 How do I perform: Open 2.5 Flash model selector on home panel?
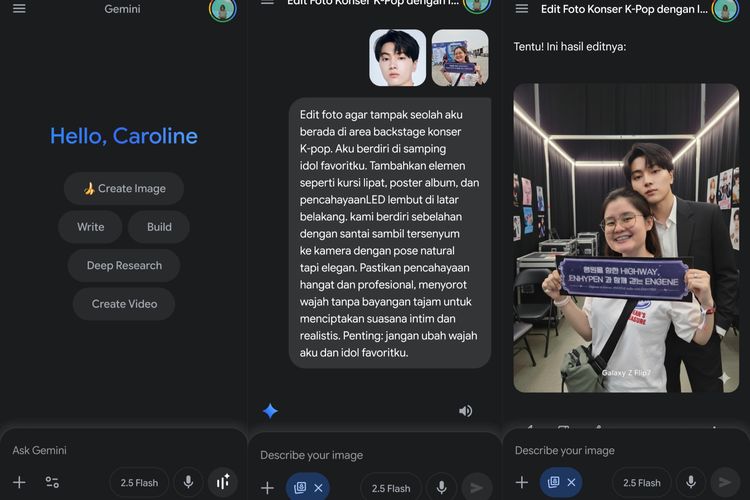(139, 483)
